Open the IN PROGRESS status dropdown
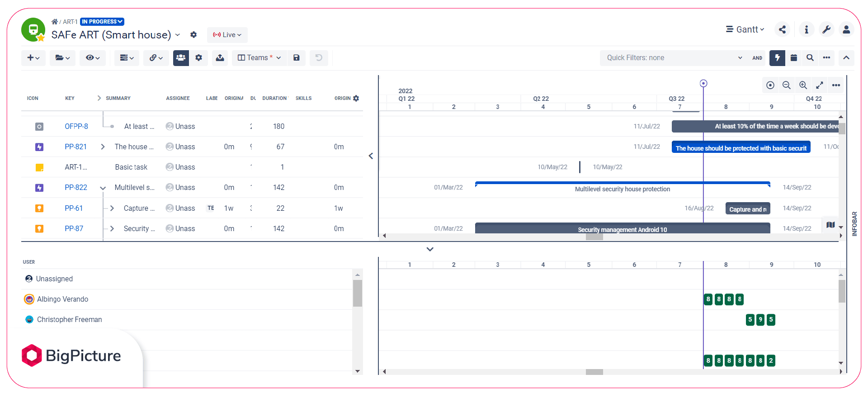This screenshot has height=398, width=868. click(x=102, y=22)
